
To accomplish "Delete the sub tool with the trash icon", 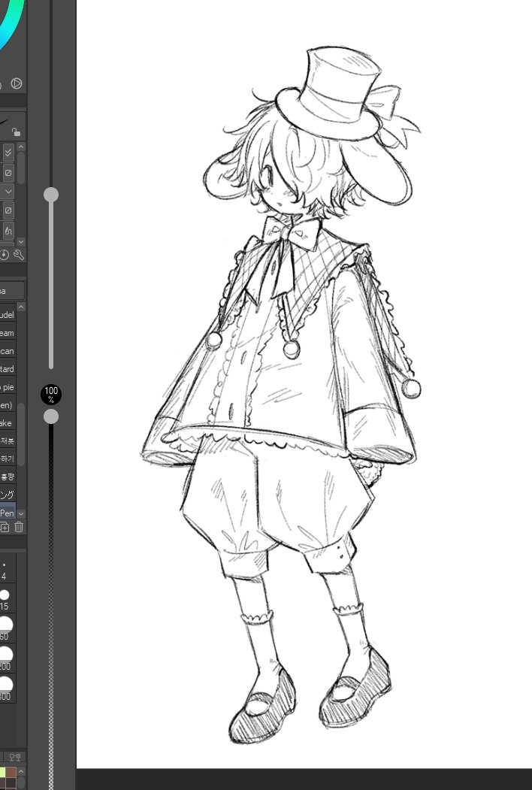I will click(19, 527).
